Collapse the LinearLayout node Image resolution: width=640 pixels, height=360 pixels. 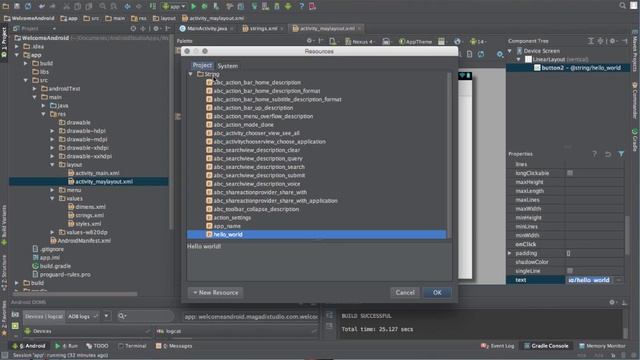click(x=519, y=59)
